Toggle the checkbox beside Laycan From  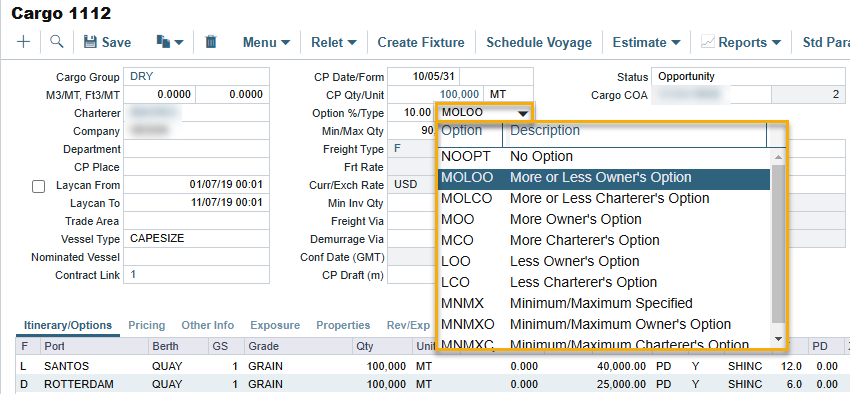(38, 186)
